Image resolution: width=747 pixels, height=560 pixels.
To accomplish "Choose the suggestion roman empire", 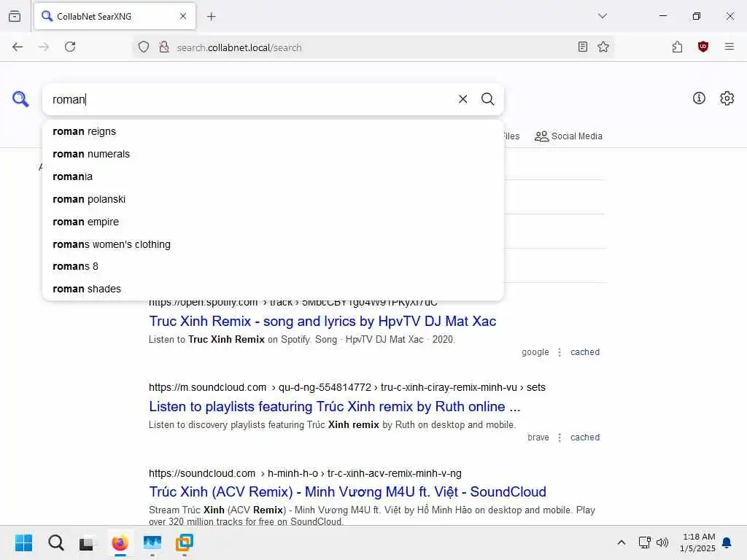I will pyautogui.click(x=273, y=222).
